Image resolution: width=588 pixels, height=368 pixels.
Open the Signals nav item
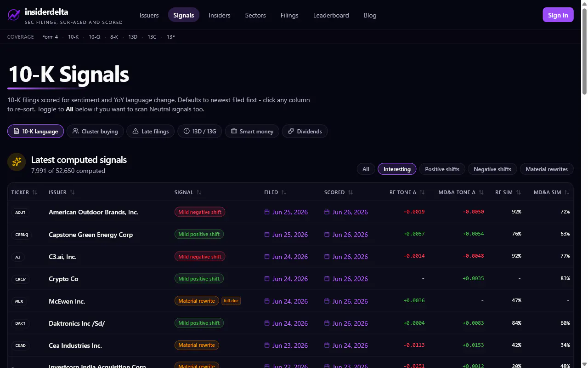pos(184,15)
